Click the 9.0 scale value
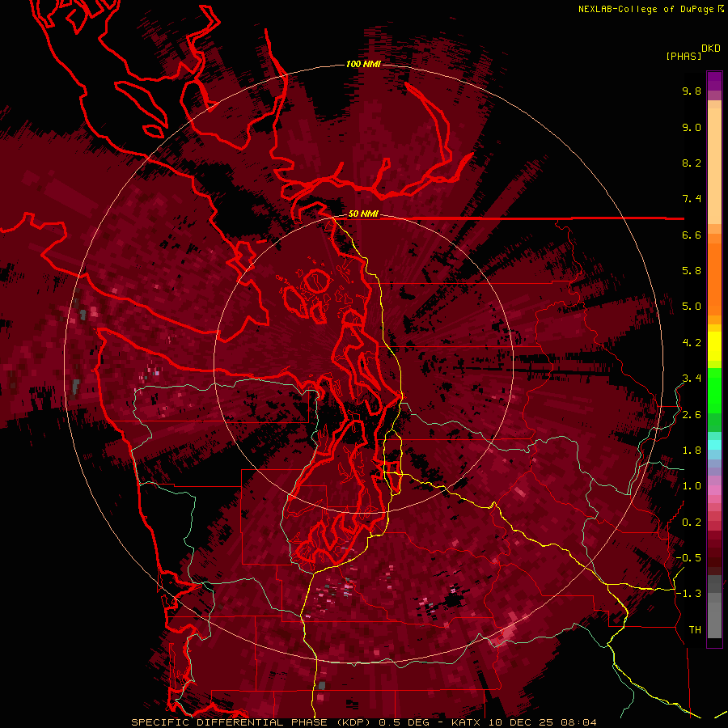 692,127
